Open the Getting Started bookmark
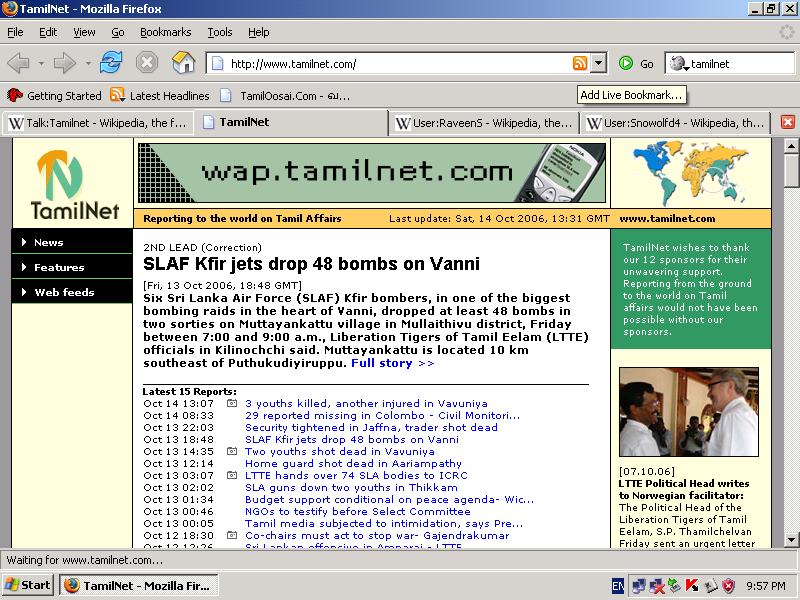 click(x=54, y=95)
